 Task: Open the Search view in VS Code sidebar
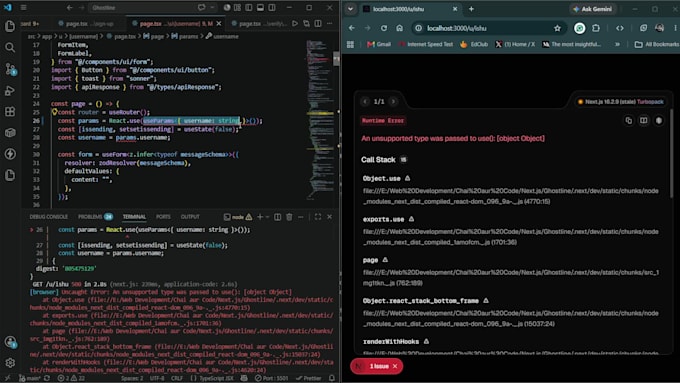pyautogui.click(x=10, y=47)
